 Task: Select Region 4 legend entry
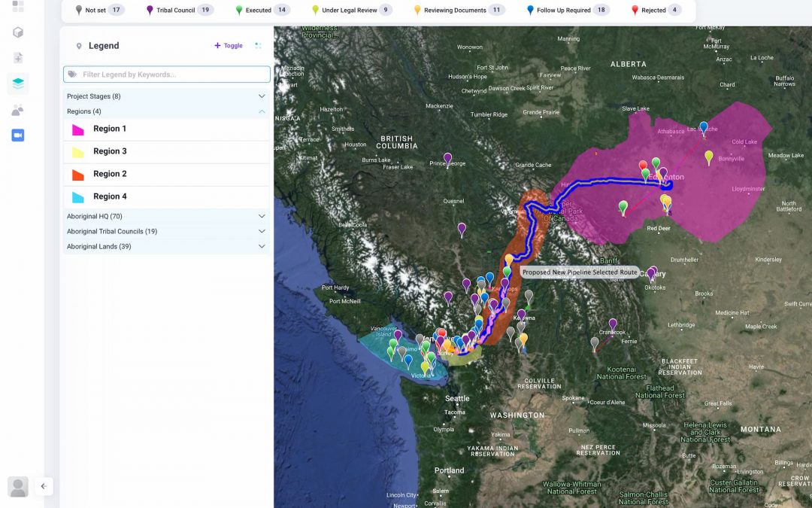[x=110, y=196]
